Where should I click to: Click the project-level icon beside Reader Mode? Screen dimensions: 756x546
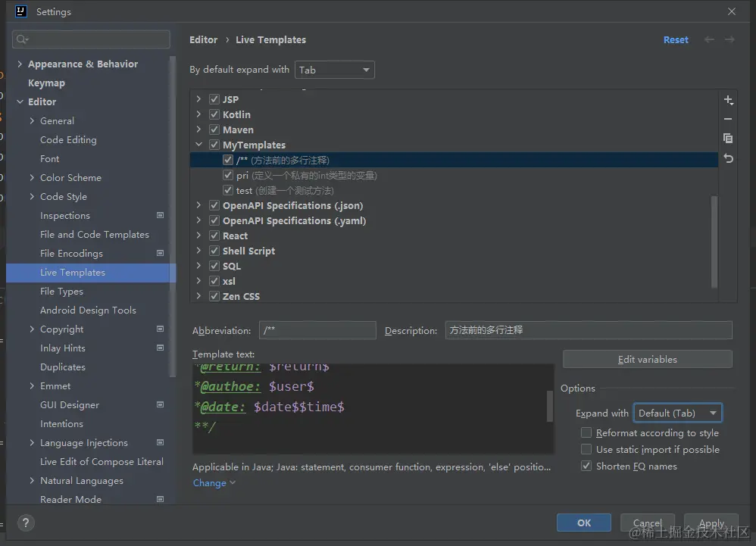[x=160, y=499]
